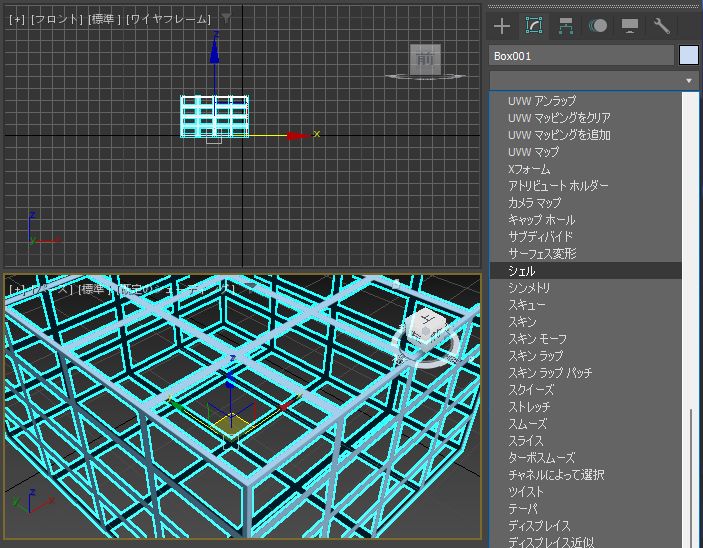Pick the スクイーズ entry
This screenshot has width=703, height=548.
[530, 390]
